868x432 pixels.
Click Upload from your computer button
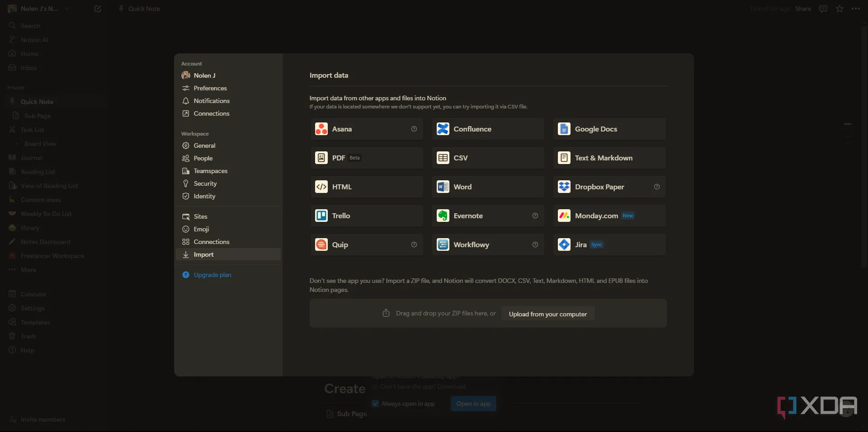[547, 314]
